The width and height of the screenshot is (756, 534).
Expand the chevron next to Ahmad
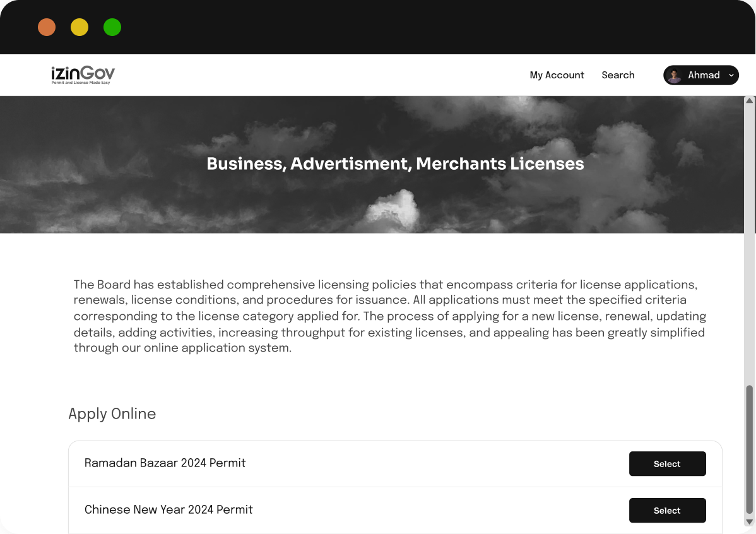(x=731, y=75)
